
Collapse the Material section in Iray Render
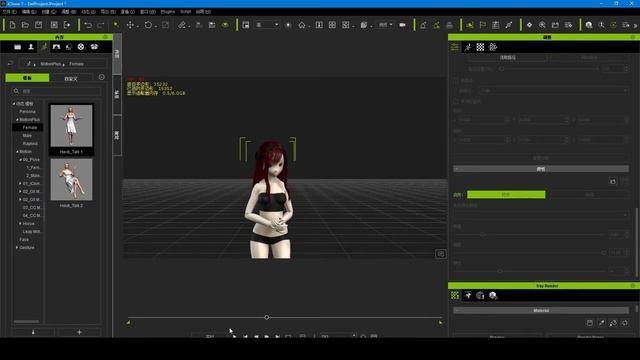(x=541, y=311)
